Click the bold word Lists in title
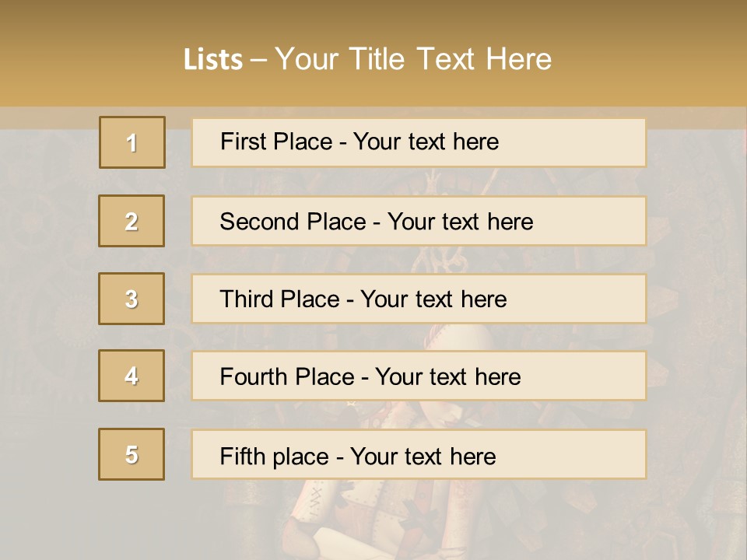The width and height of the screenshot is (747, 560). [x=213, y=59]
